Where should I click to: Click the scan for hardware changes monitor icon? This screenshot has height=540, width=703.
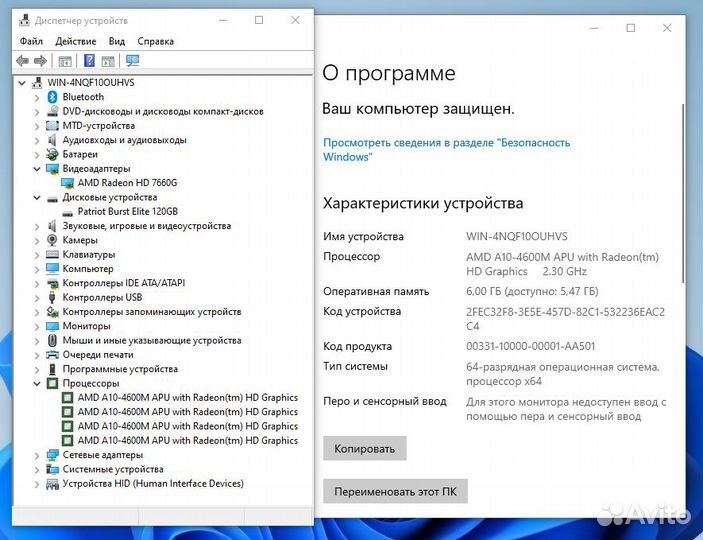(x=132, y=61)
